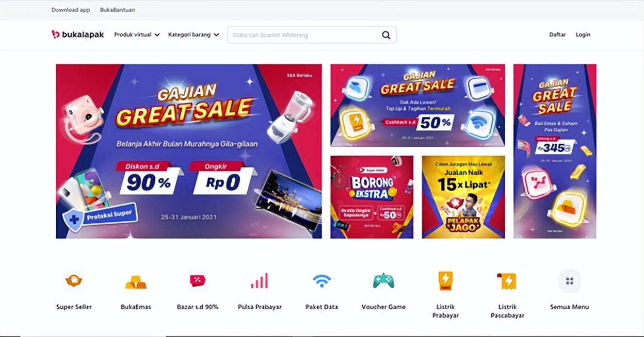The height and width of the screenshot is (337, 644).
Task: Click the Daftar link
Action: [x=557, y=35]
